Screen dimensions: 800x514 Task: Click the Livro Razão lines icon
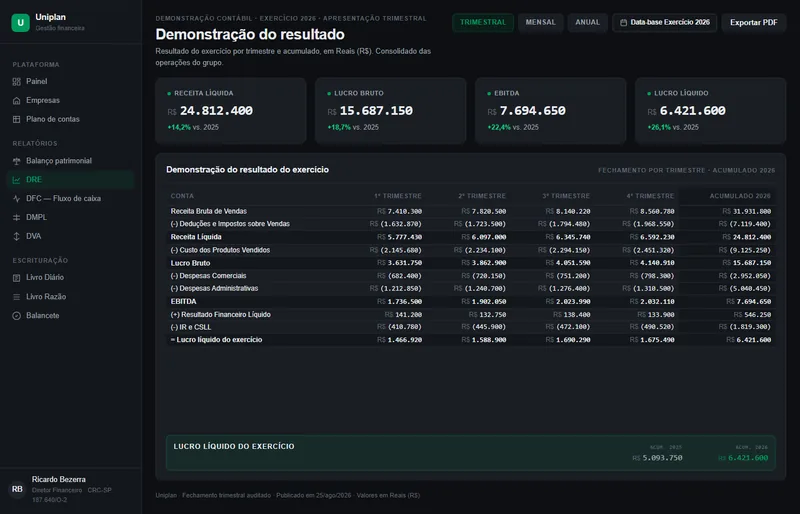(x=16, y=297)
